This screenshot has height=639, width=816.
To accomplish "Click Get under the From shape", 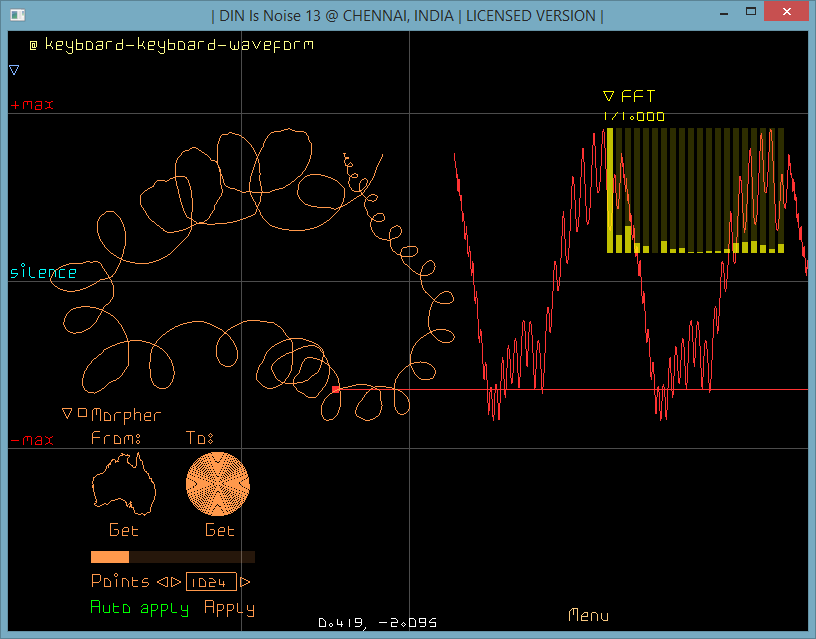I will pos(123,530).
